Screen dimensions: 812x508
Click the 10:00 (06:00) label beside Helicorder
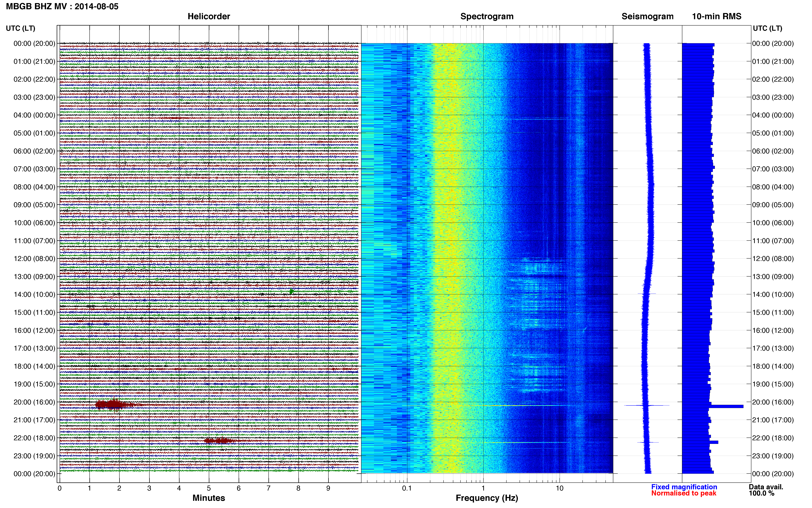(x=34, y=223)
